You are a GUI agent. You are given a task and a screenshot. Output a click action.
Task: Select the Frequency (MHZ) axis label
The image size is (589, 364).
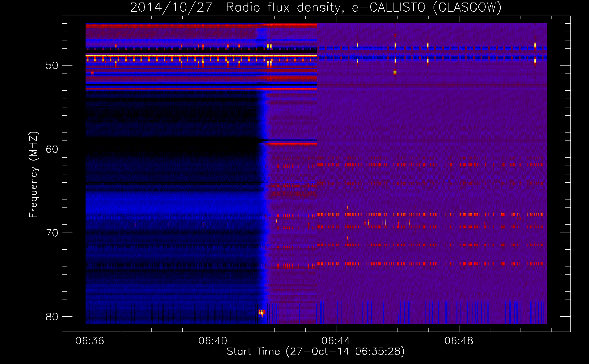[x=33, y=175]
